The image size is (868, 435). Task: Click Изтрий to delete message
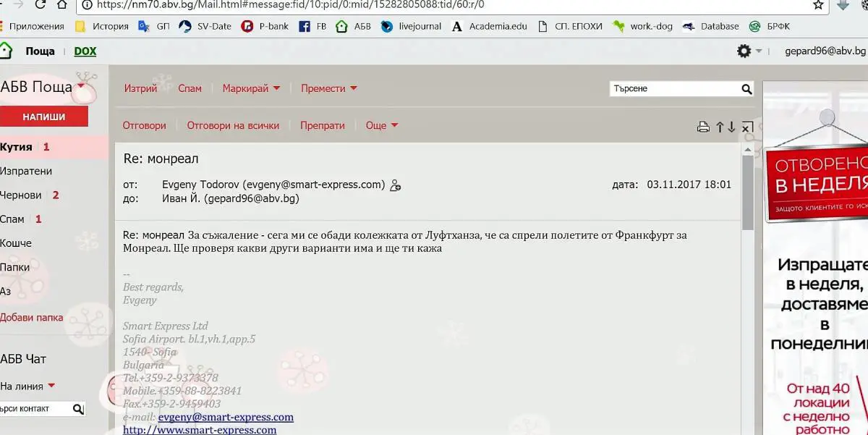click(140, 88)
